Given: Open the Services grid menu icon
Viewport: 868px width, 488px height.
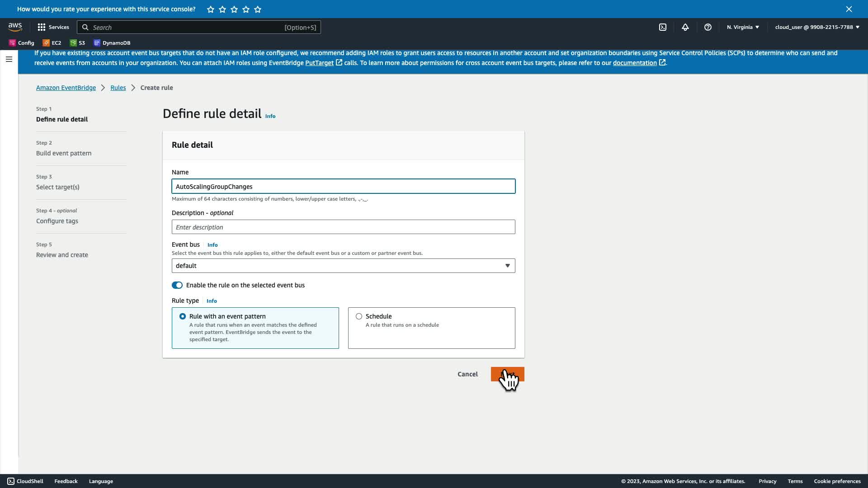Looking at the screenshot, I should tap(42, 27).
